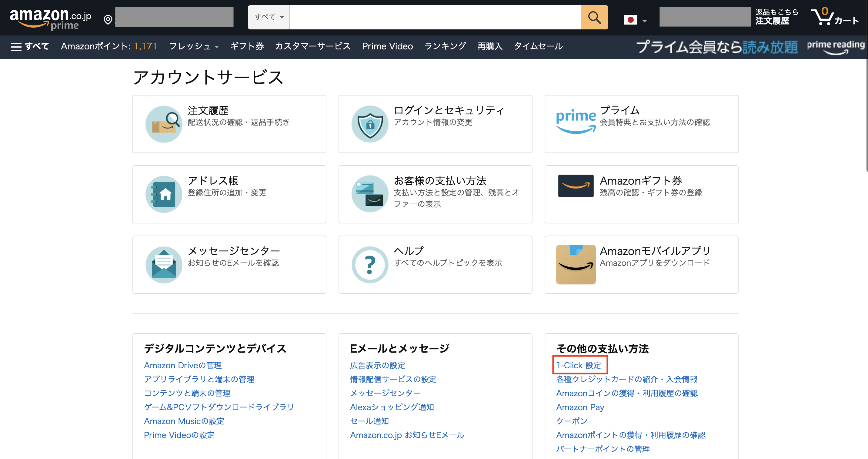Image resolution: width=868 pixels, height=459 pixels.
Task: Open the Amazonギフト券 card title
Action: (641, 181)
